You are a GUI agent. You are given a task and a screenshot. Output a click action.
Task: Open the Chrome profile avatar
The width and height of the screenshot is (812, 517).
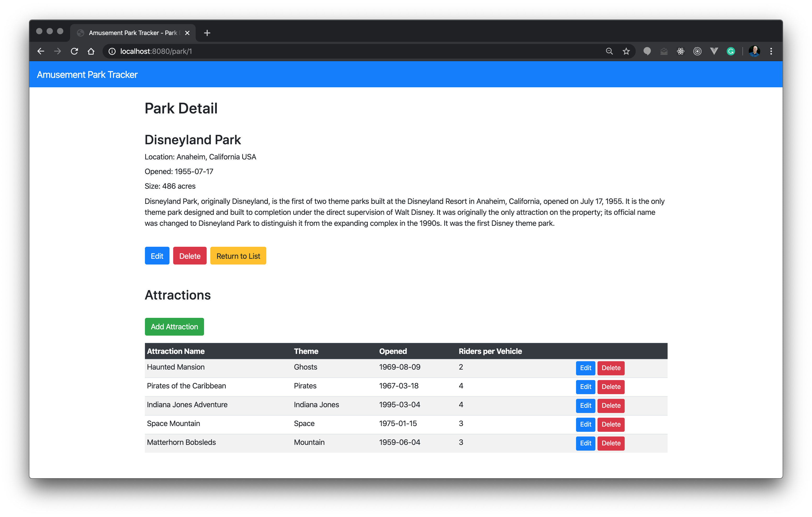[754, 51]
